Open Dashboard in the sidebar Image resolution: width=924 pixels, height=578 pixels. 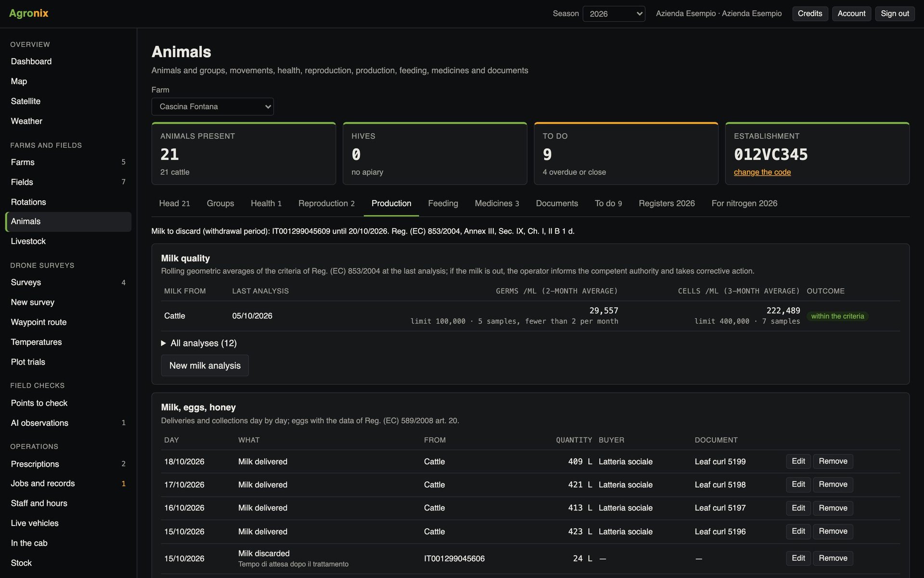(68, 62)
